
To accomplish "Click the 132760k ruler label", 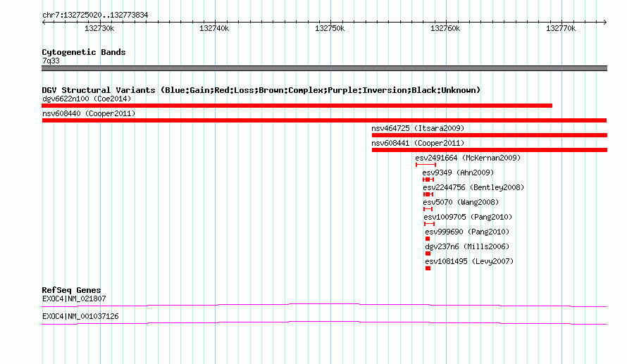I will pyautogui.click(x=445, y=28).
